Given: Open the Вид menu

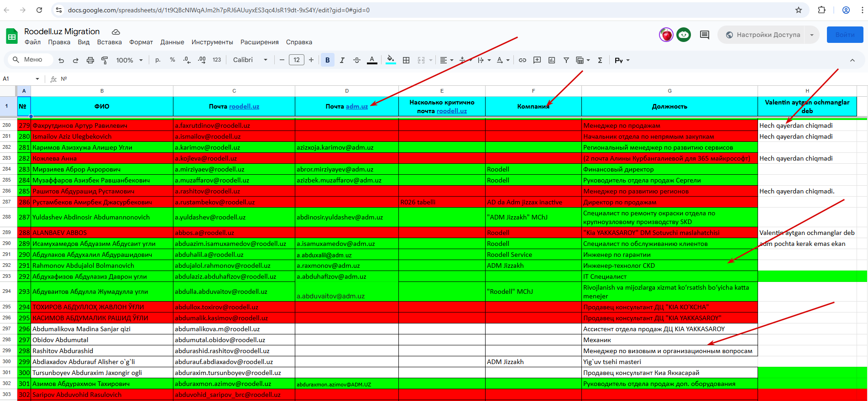Looking at the screenshot, I should pyautogui.click(x=84, y=42).
